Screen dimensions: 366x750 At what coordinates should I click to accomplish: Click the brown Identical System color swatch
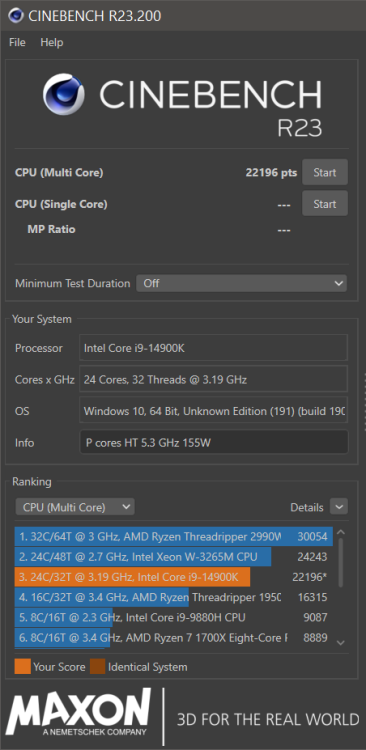[x=98, y=666]
